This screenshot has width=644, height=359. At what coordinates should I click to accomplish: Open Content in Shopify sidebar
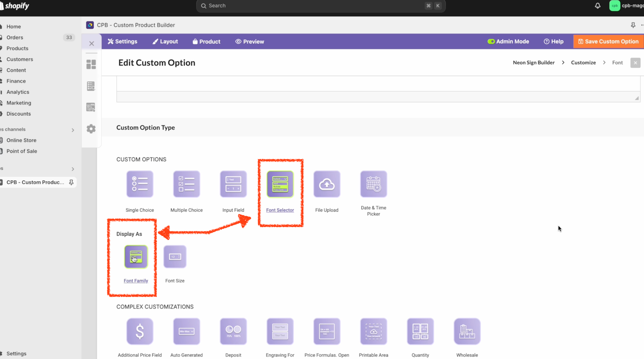pyautogui.click(x=16, y=70)
